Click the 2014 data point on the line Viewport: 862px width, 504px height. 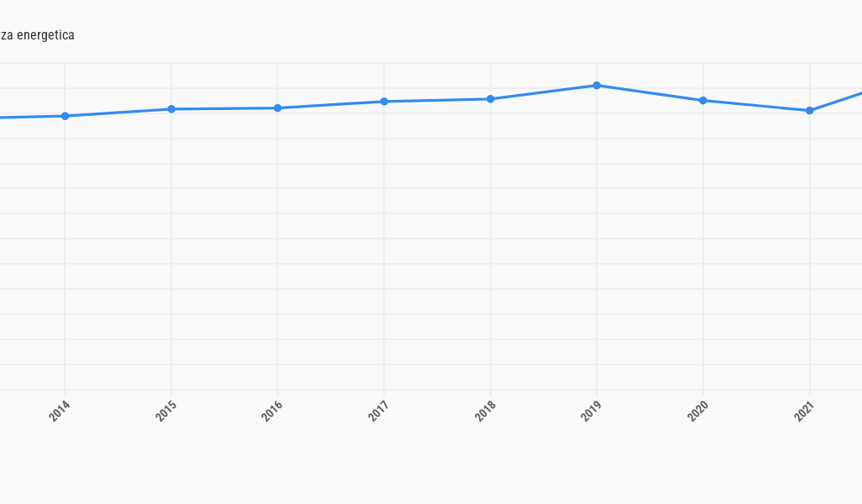[x=65, y=116]
